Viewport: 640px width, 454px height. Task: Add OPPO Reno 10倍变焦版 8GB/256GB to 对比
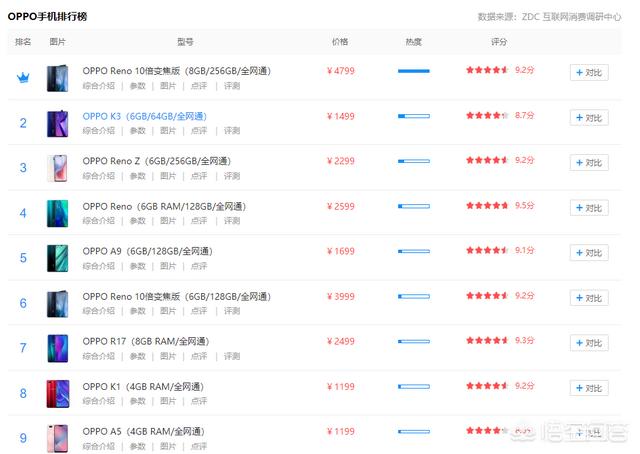[x=589, y=73]
